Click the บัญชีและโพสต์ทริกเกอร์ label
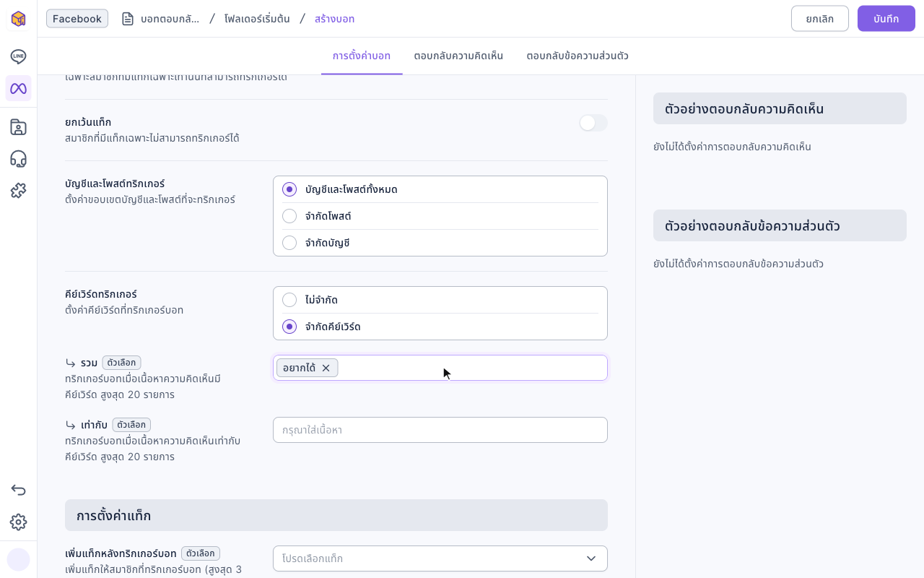The image size is (924, 578). click(x=115, y=184)
